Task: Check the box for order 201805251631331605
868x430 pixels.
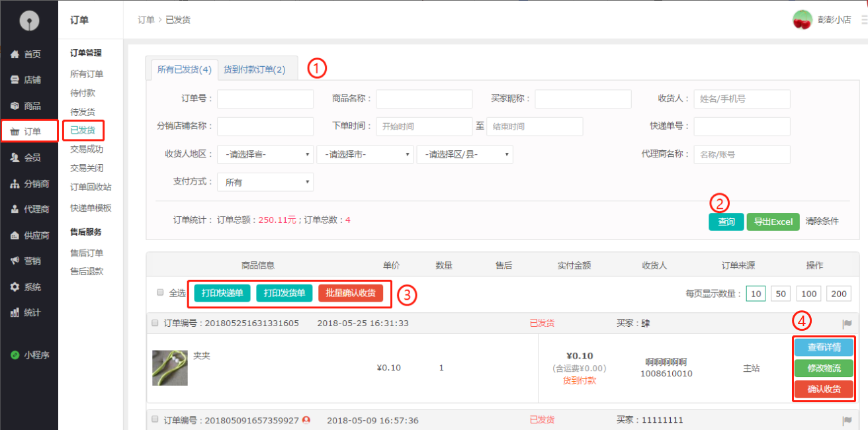Action: pyautogui.click(x=155, y=323)
